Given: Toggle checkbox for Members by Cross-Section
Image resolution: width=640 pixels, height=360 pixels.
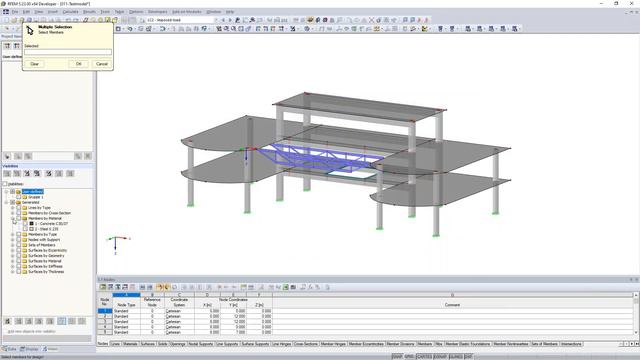Looking at the screenshot, I should tap(19, 213).
